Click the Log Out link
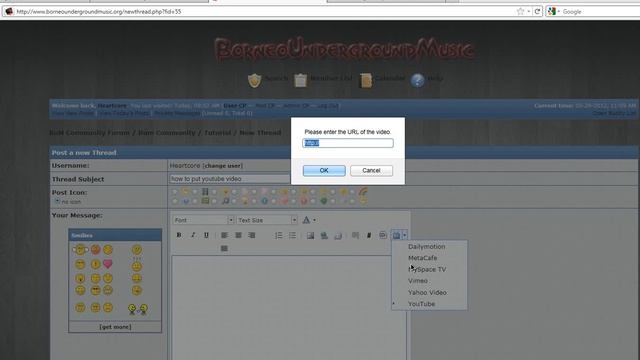 [328, 106]
